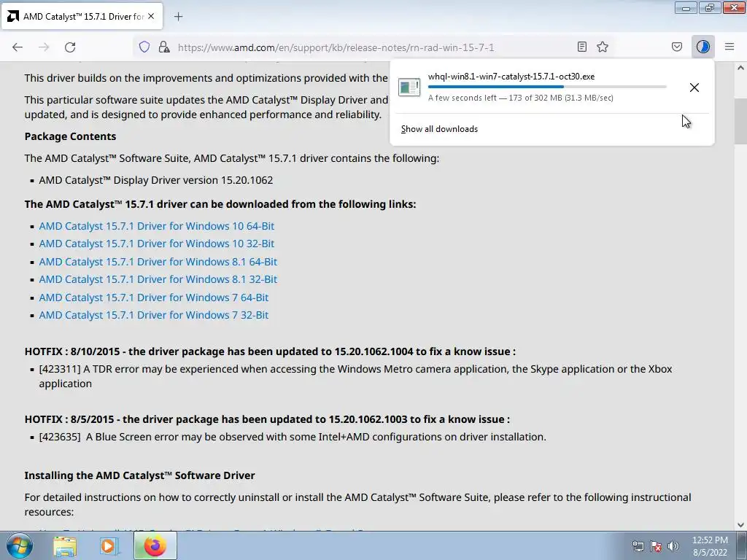Click Installing the AMD Catalyst Software Driver heading
The width and height of the screenshot is (747, 560).
[139, 475]
